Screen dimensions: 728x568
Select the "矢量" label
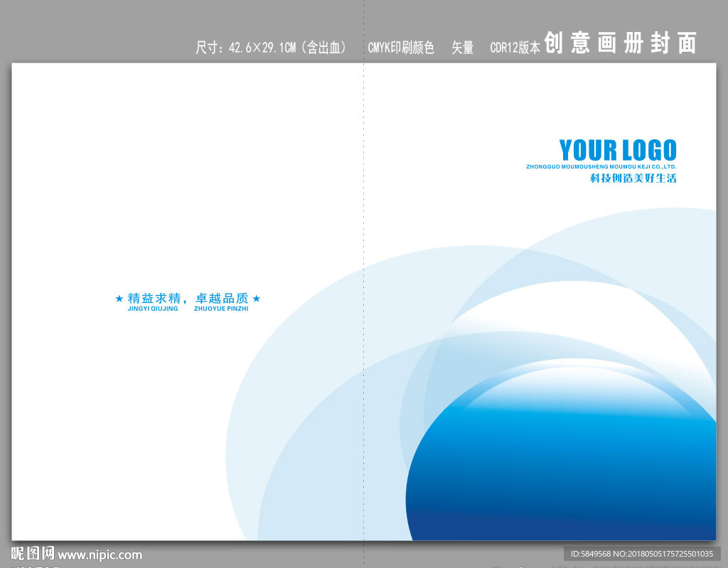(x=462, y=48)
